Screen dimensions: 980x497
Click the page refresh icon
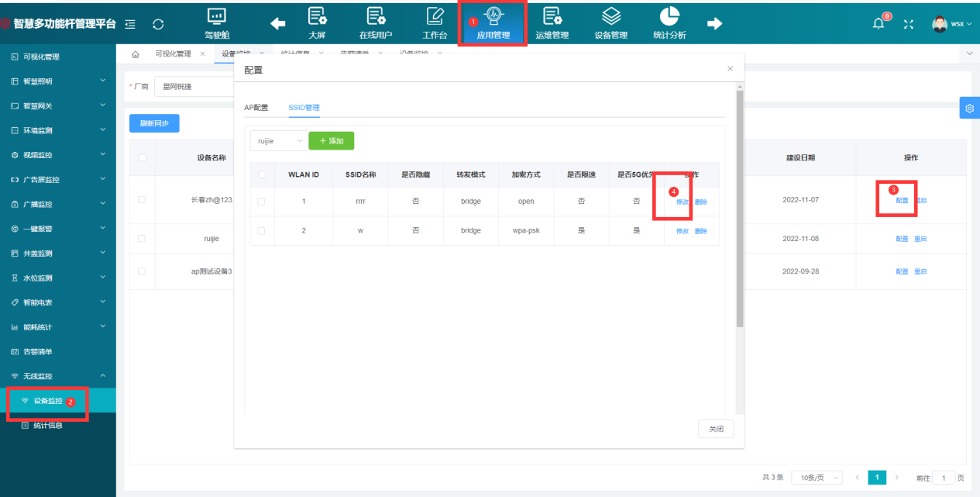click(158, 23)
